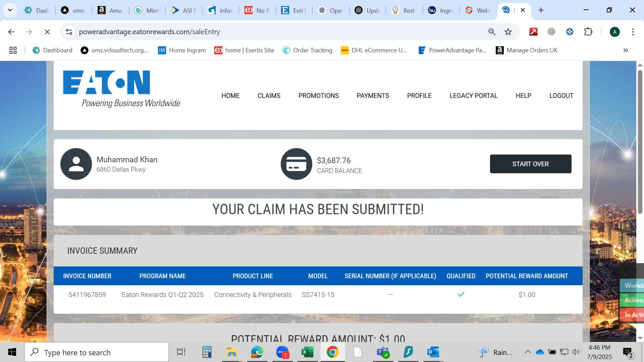
Task: Open the red arrow extension icon
Action: 533,32
